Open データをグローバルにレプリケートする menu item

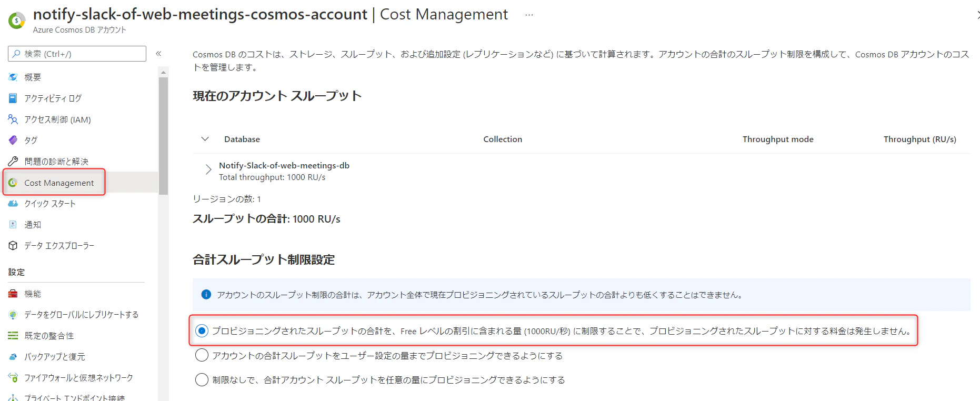(x=82, y=315)
